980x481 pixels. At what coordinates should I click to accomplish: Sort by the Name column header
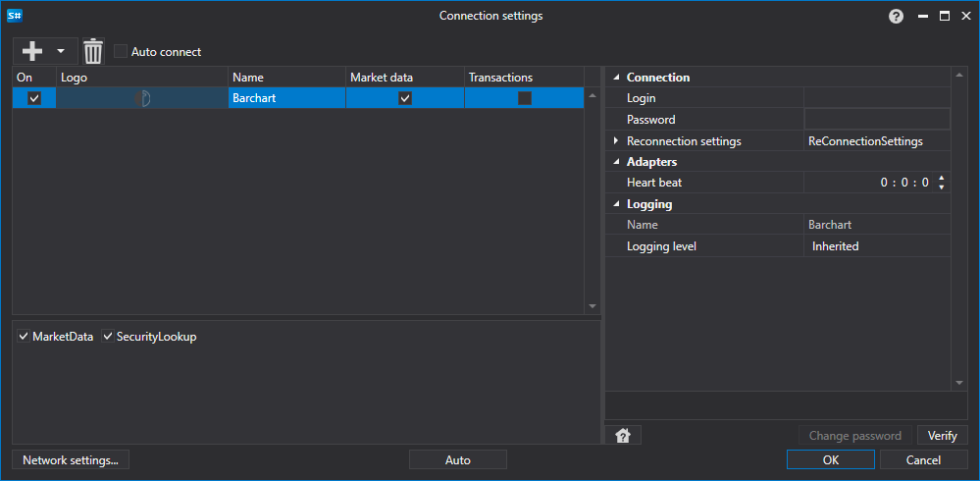tap(286, 78)
